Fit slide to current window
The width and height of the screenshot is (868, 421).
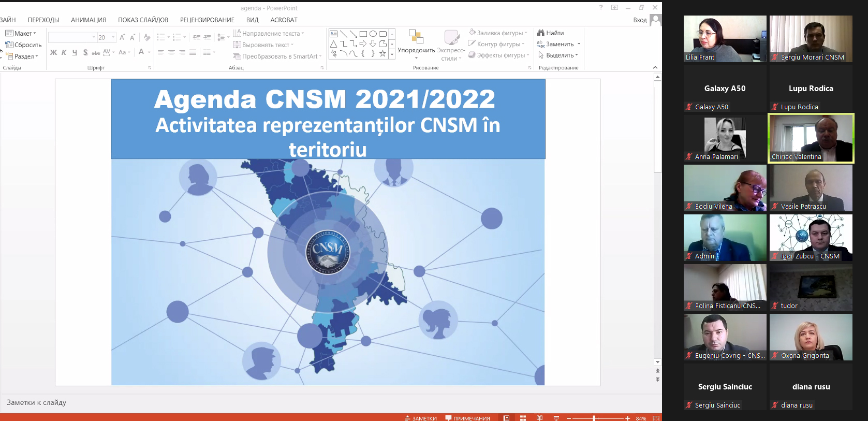pyautogui.click(x=656, y=418)
